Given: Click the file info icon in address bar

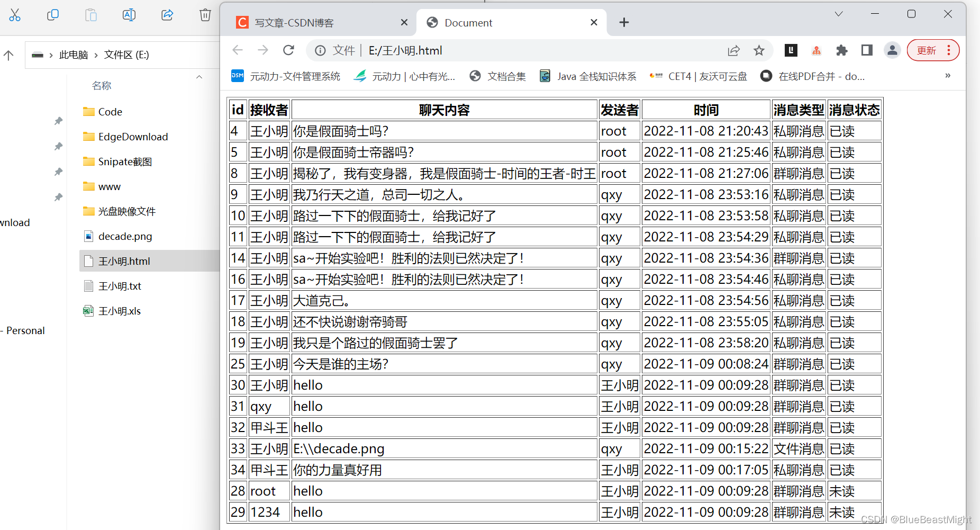Looking at the screenshot, I should click(320, 50).
